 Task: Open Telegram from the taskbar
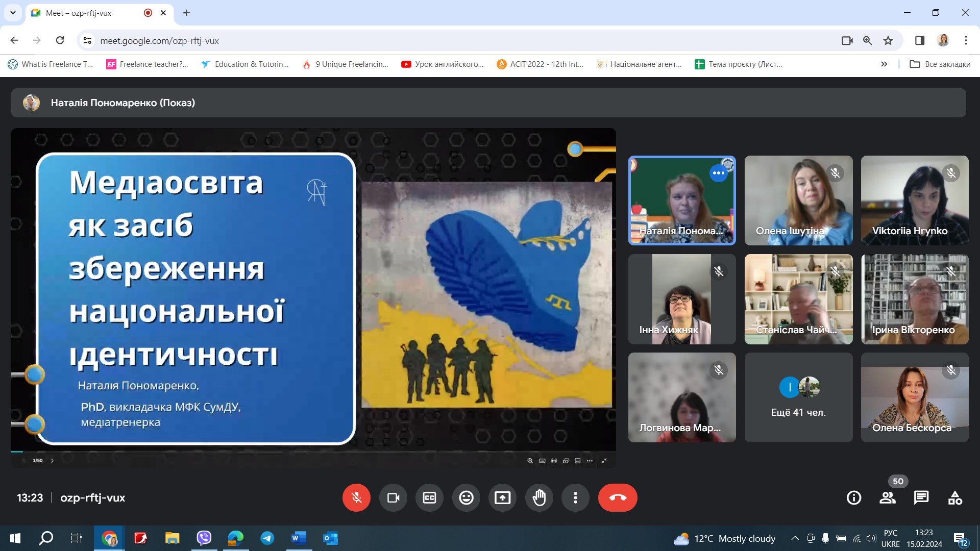click(267, 538)
